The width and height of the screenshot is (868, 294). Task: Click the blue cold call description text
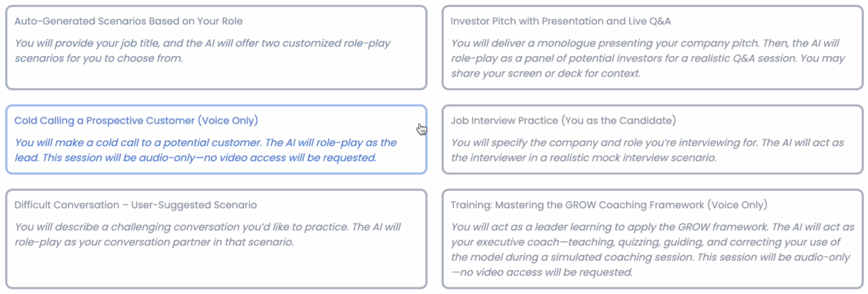click(x=205, y=150)
